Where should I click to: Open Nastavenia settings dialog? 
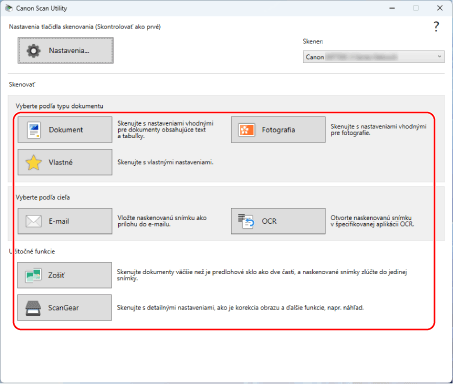coord(66,51)
